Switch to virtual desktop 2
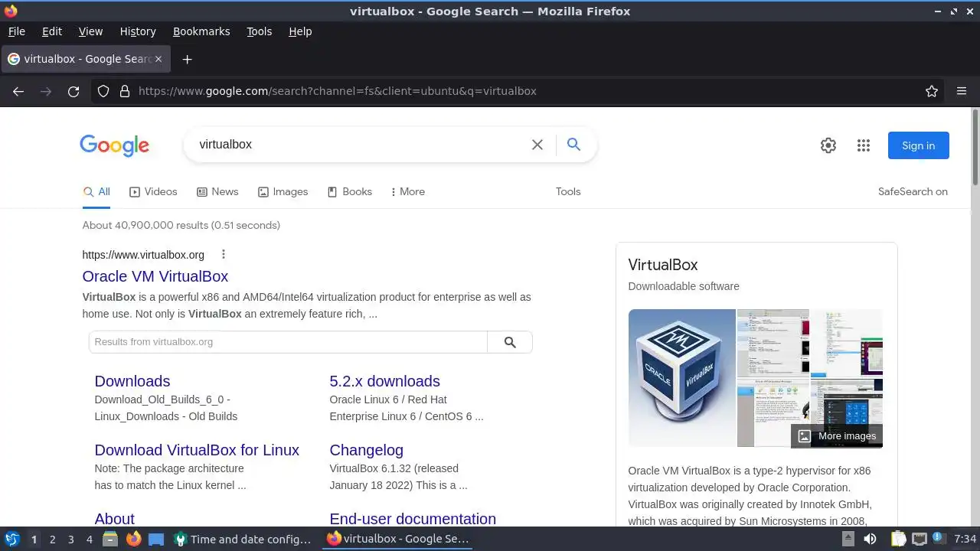The height and width of the screenshot is (551, 980). click(52, 540)
